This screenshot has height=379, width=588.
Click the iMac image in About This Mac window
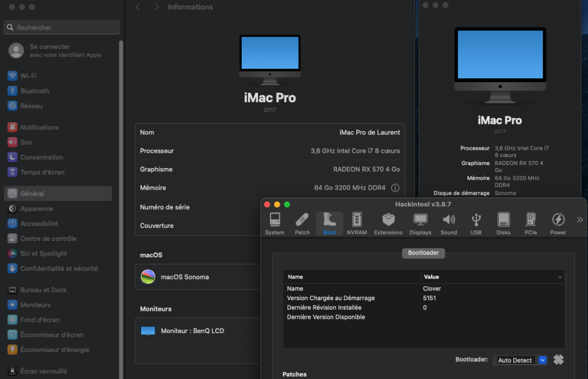(x=500, y=65)
